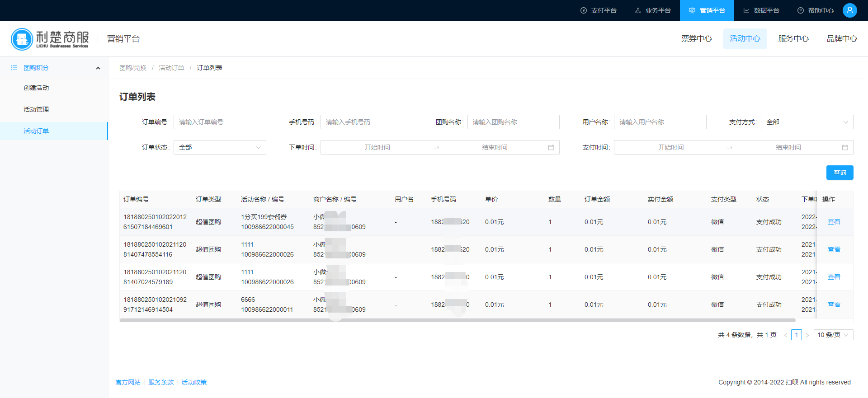The height and width of the screenshot is (398, 868).
Task: Click the 利楚商服 logo
Action: 50,39
